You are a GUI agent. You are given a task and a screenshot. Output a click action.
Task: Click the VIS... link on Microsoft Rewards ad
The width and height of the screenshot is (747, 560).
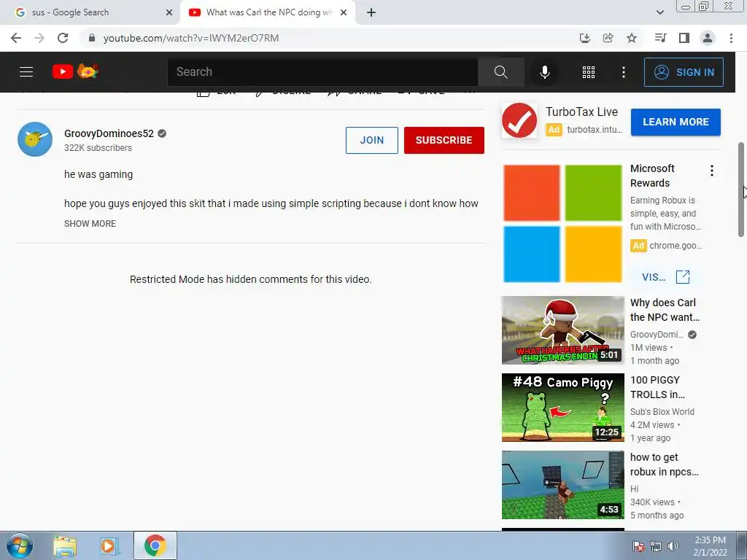(x=654, y=277)
